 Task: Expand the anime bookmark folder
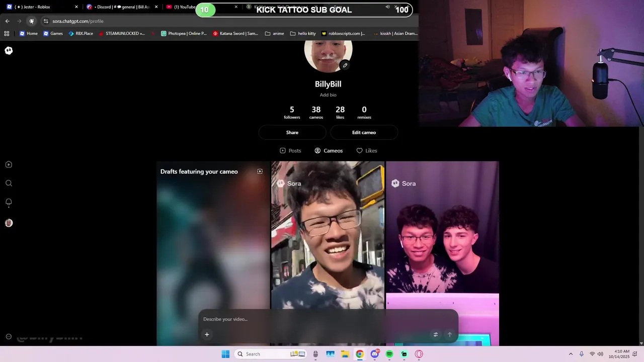point(274,34)
